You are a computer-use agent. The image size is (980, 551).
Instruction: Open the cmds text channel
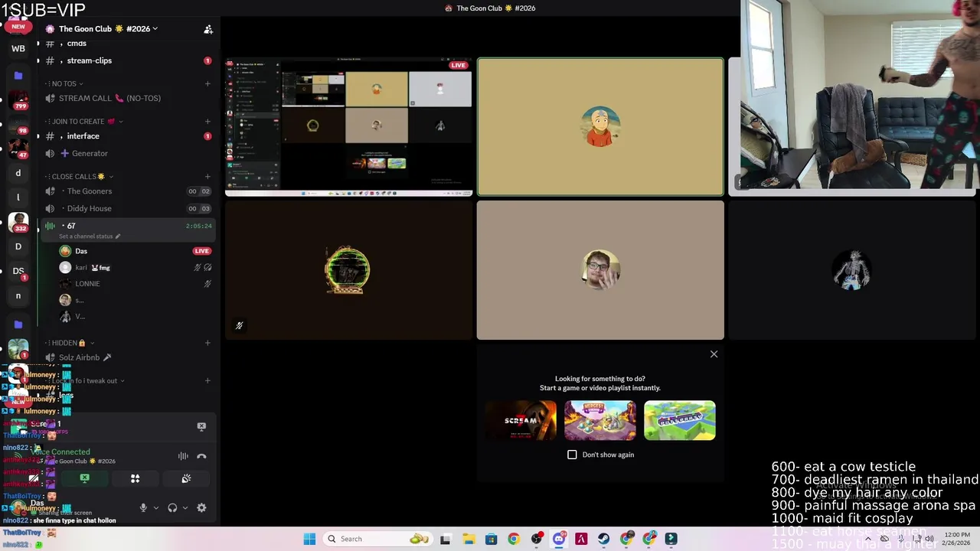[77, 44]
